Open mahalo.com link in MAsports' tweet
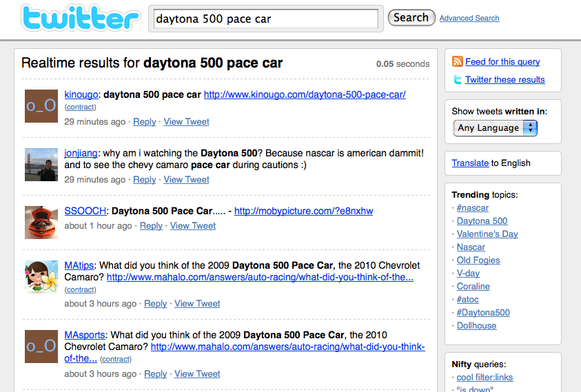 click(288, 347)
